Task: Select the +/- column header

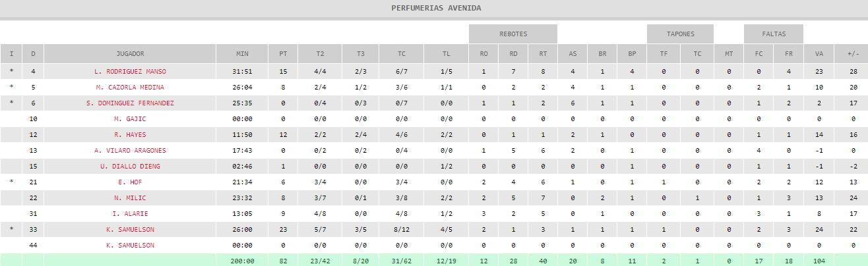Action: [853, 53]
